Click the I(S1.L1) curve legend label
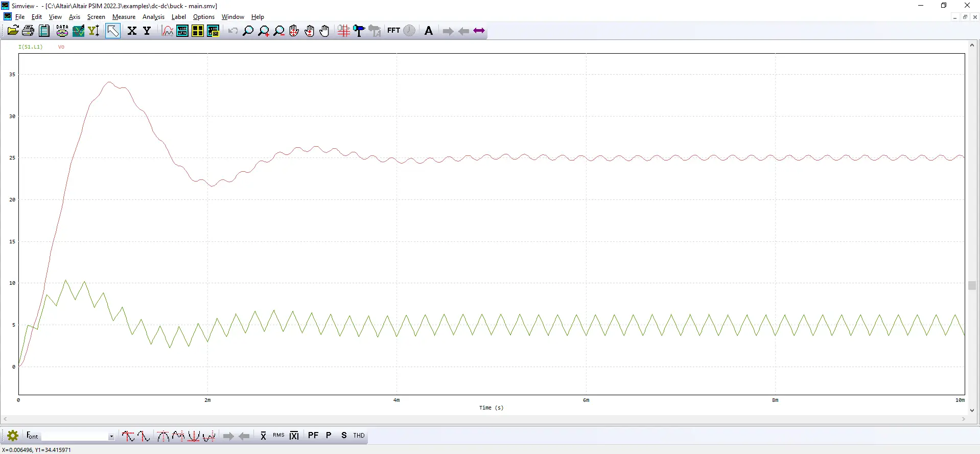The height and width of the screenshot is (454, 980). pyautogui.click(x=31, y=47)
